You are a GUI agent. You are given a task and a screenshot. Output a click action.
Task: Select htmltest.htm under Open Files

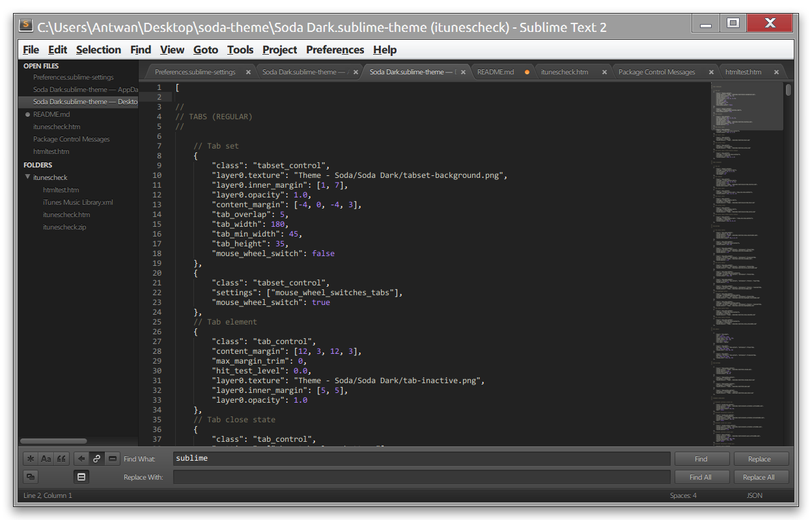click(51, 151)
